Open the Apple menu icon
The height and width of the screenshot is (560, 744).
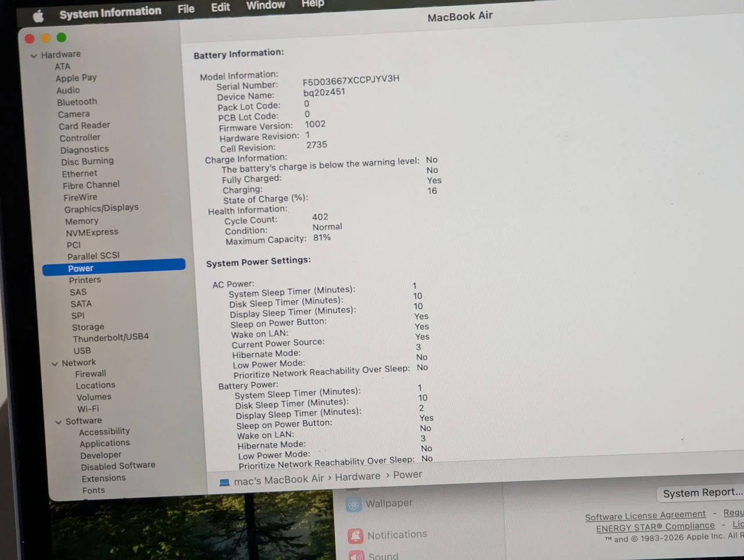pyautogui.click(x=38, y=16)
